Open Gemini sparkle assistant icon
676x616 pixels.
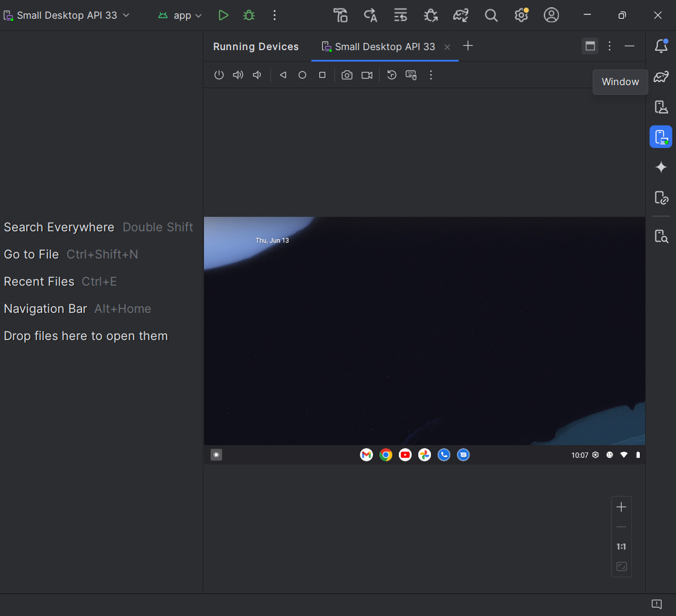point(661,167)
